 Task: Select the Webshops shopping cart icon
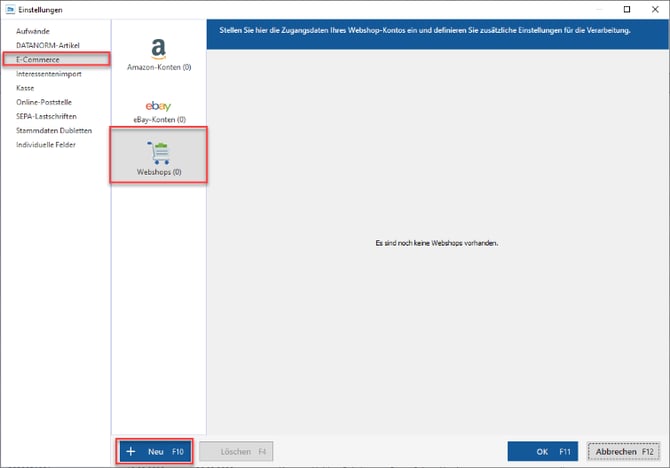tap(159, 153)
